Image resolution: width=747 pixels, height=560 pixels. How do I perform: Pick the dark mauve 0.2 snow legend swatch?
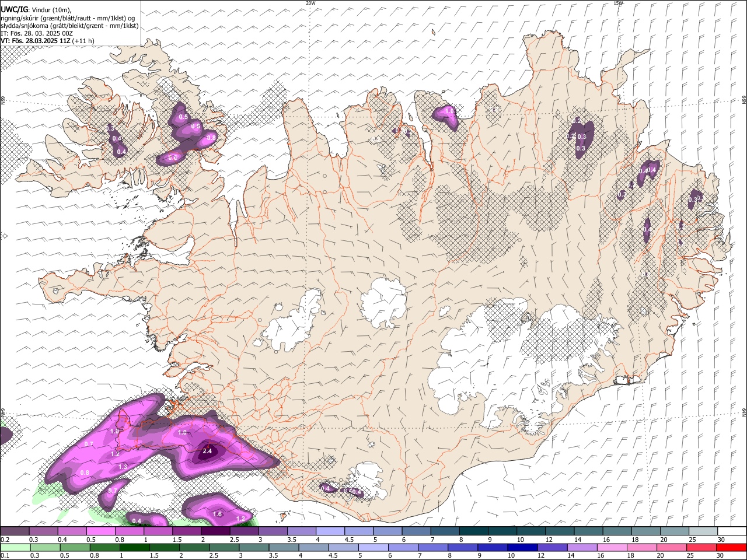point(15,531)
